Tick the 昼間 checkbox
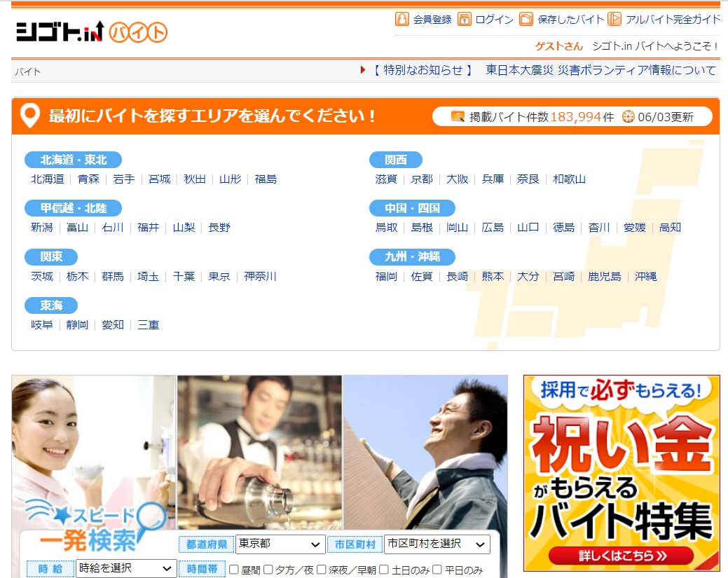Screen dimensions: 728x578 click(x=234, y=570)
